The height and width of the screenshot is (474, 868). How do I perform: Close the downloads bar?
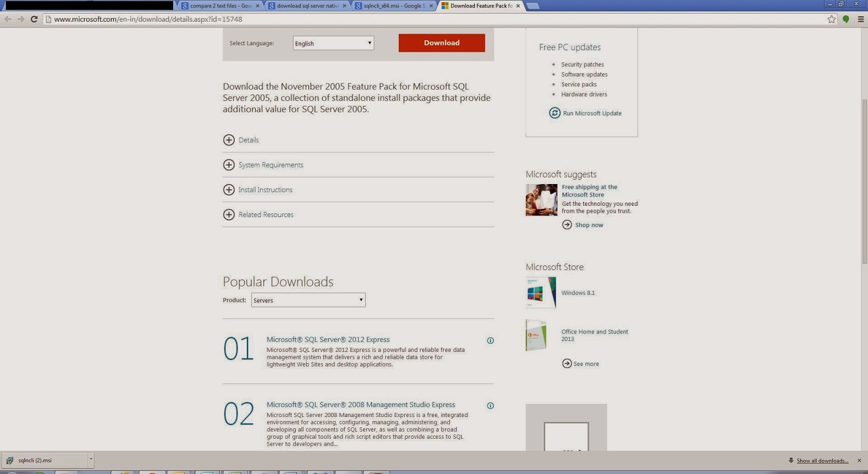tap(859, 460)
